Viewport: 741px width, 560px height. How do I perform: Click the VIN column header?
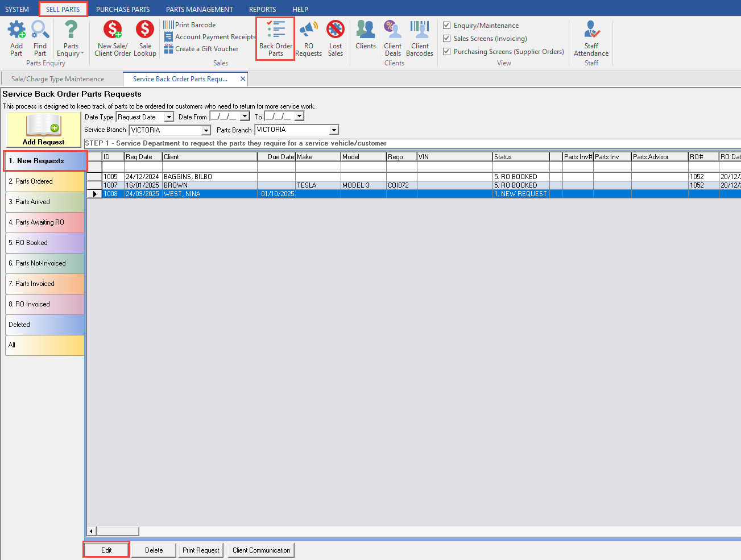tap(455, 157)
